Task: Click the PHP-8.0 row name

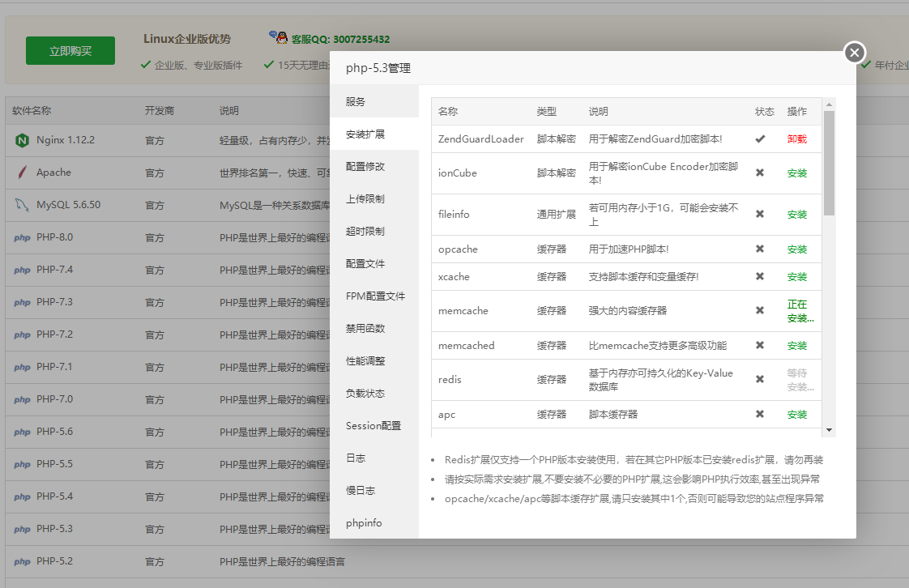Action: tap(54, 237)
